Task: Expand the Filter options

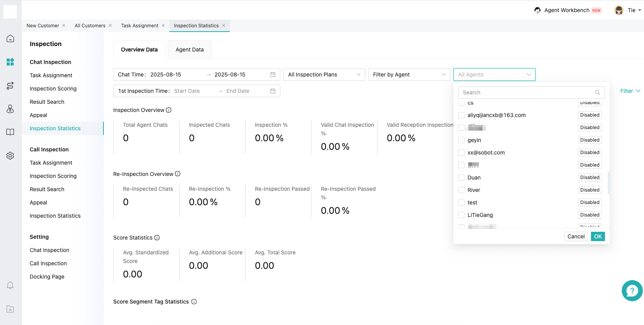Action: coord(630,91)
